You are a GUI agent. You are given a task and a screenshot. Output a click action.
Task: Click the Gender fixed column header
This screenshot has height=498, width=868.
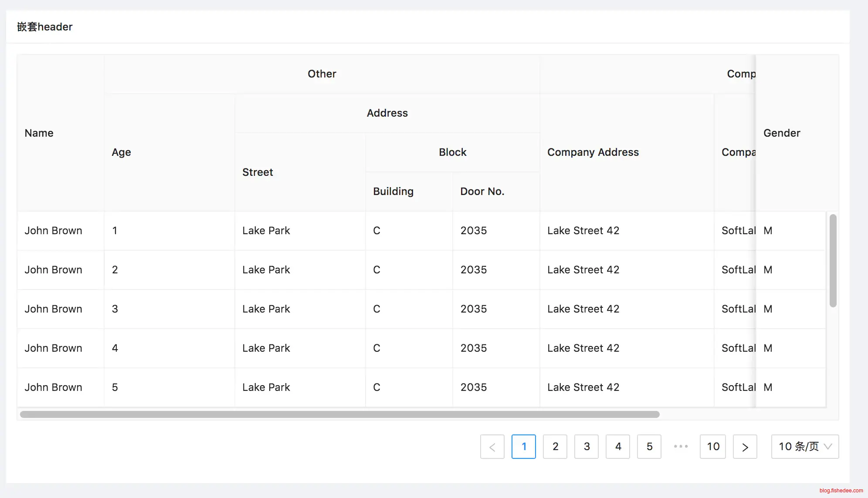(x=782, y=133)
